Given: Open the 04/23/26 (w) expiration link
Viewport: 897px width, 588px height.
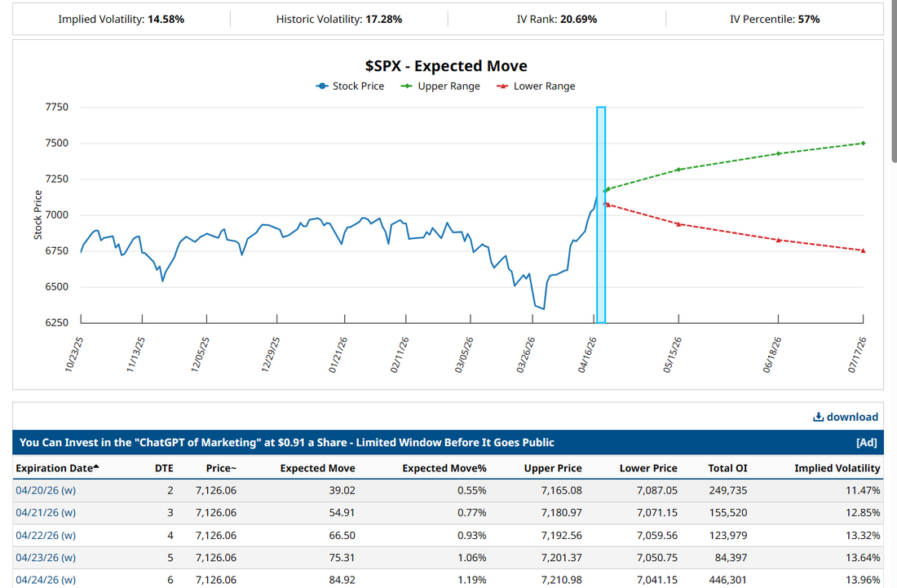Looking at the screenshot, I should click(x=46, y=557).
